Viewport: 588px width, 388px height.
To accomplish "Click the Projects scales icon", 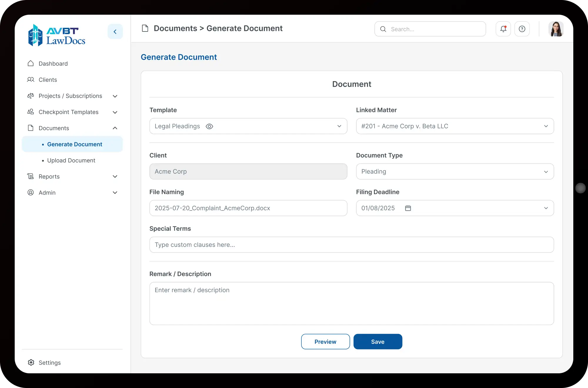I will [x=31, y=96].
